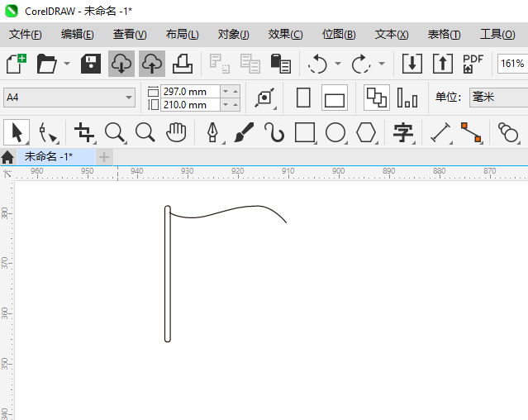Click the plus new document tab button
The image size is (528, 420).
coord(104,157)
